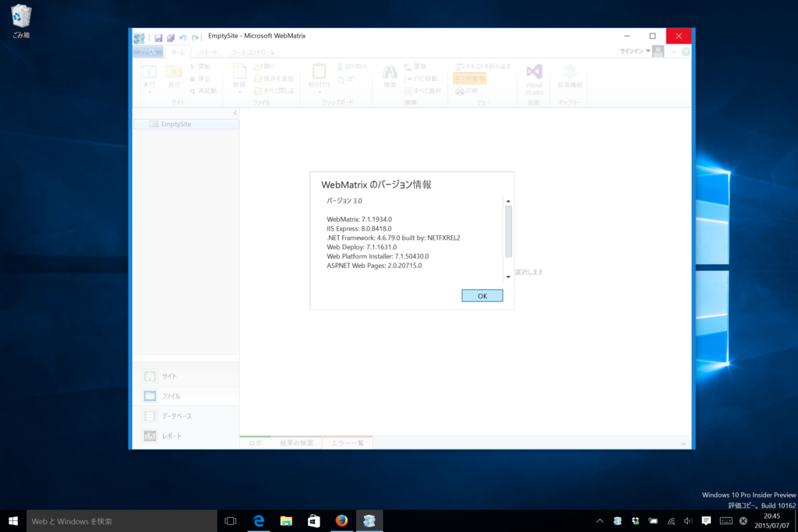Click the Save All icon in title bar

click(171, 37)
